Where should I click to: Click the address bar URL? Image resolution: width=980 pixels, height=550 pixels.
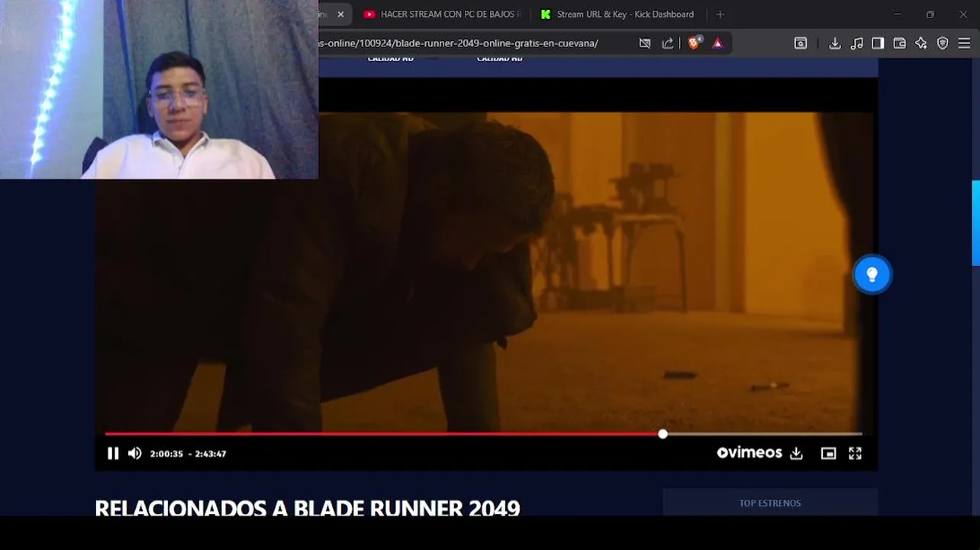point(458,44)
